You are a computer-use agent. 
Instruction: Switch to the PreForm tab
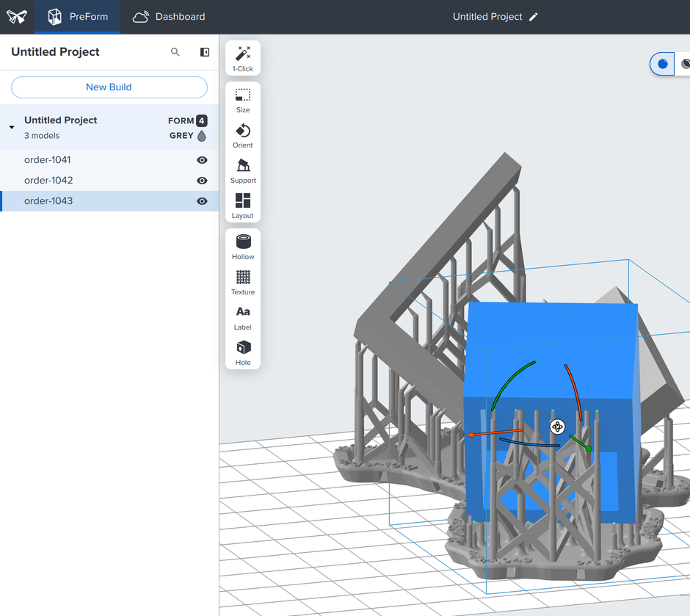tap(78, 17)
